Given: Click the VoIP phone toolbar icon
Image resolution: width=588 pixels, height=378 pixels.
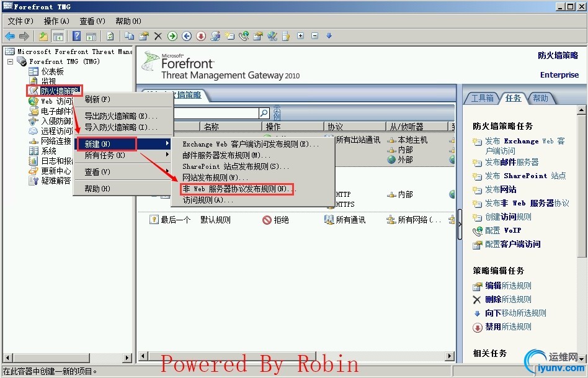Looking at the screenshot, I should [x=244, y=36].
